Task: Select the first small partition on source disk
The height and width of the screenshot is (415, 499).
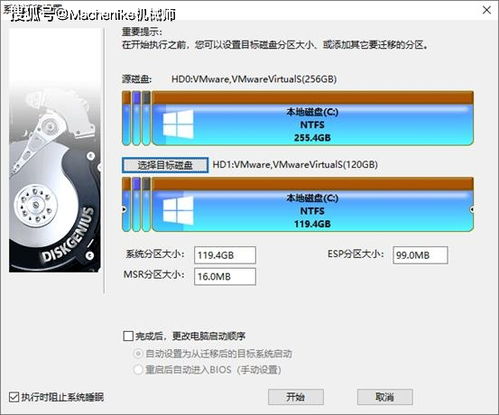Action: tap(126, 118)
